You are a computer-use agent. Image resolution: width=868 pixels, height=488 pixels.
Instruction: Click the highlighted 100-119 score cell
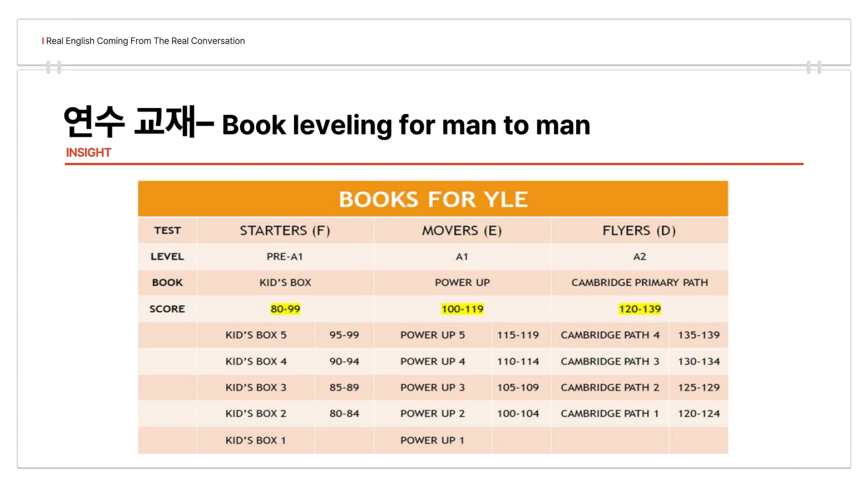click(462, 309)
